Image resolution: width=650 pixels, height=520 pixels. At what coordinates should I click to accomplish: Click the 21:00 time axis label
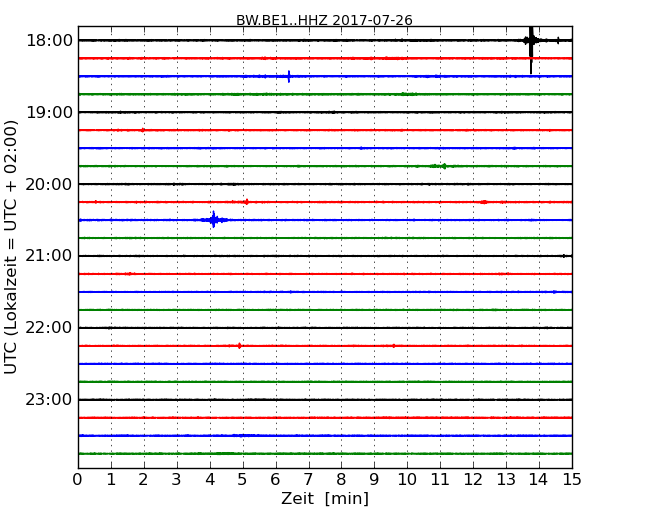click(49, 256)
